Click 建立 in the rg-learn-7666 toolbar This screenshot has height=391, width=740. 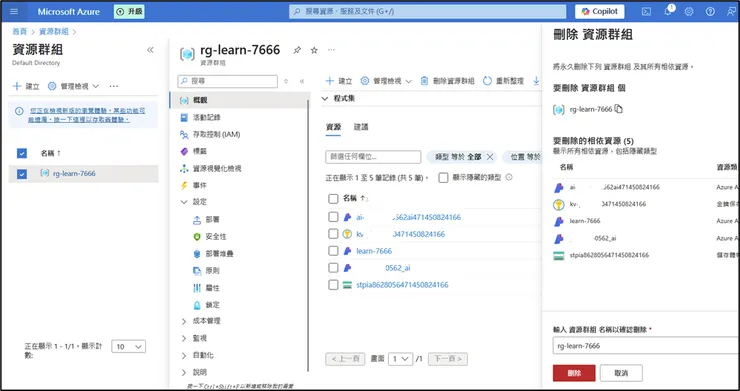tap(339, 81)
